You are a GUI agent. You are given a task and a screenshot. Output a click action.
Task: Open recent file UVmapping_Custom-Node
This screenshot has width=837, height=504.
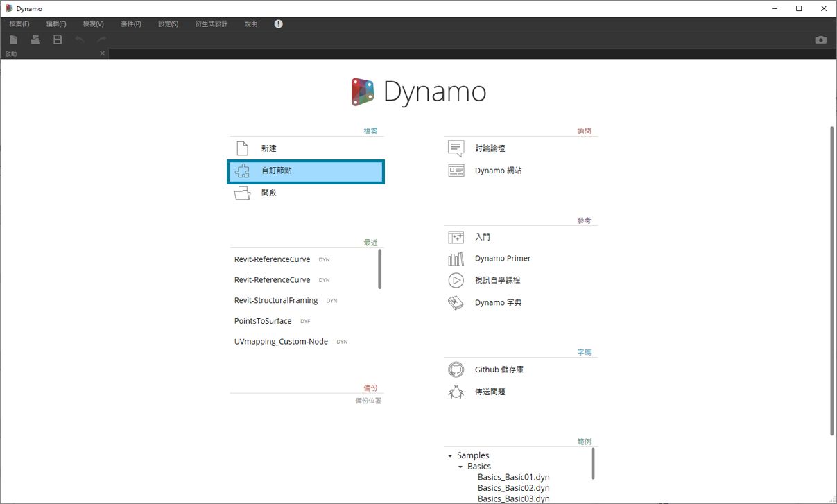(x=281, y=342)
